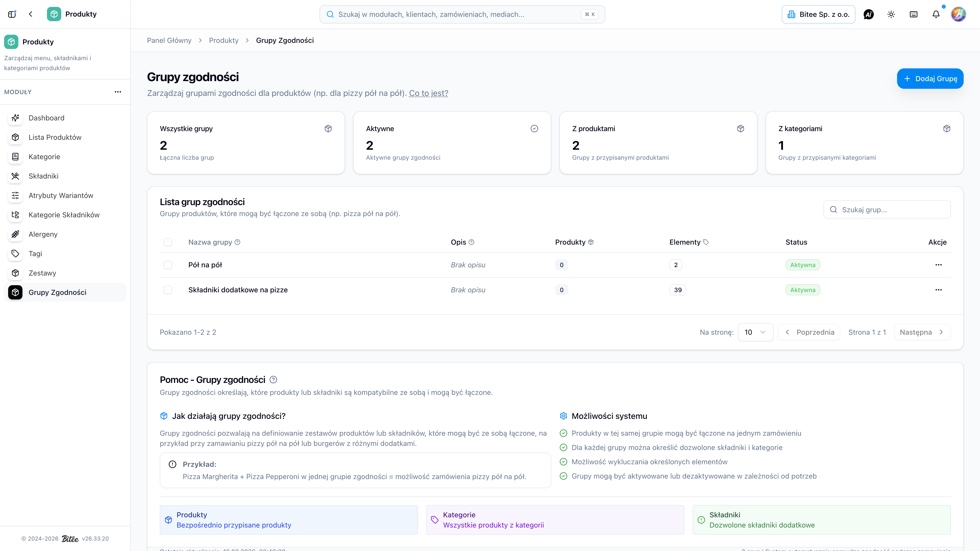Open the AI assistant icon
The image size is (980, 551).
point(868,15)
